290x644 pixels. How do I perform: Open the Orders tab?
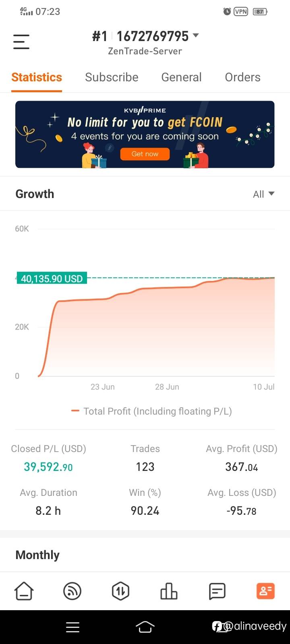coord(242,77)
